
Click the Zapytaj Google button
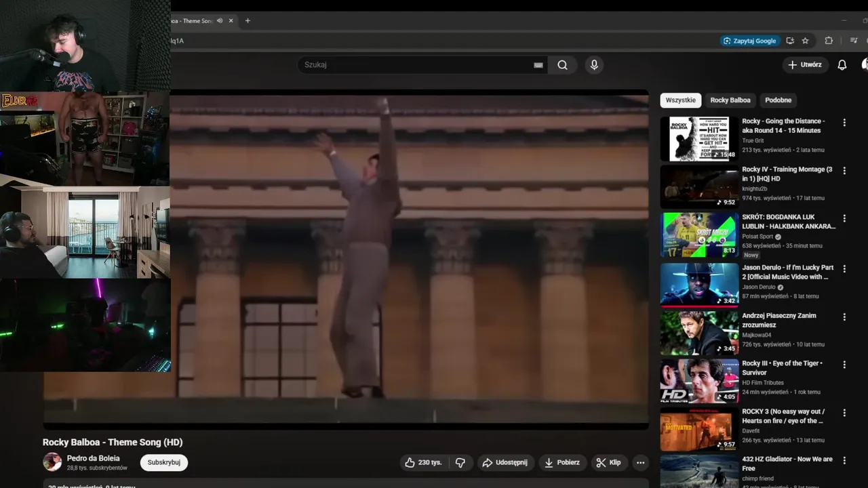tap(750, 41)
